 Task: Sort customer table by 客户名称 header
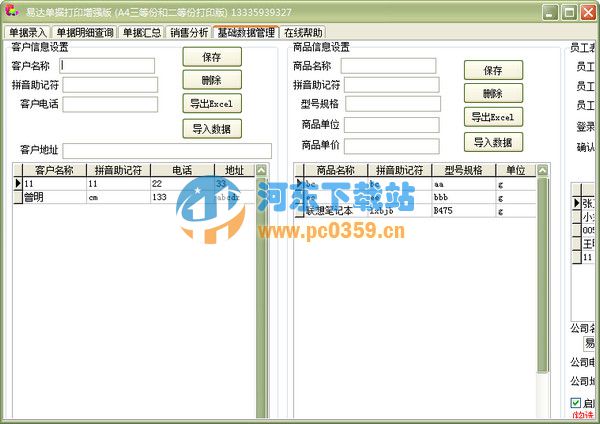click(55, 170)
